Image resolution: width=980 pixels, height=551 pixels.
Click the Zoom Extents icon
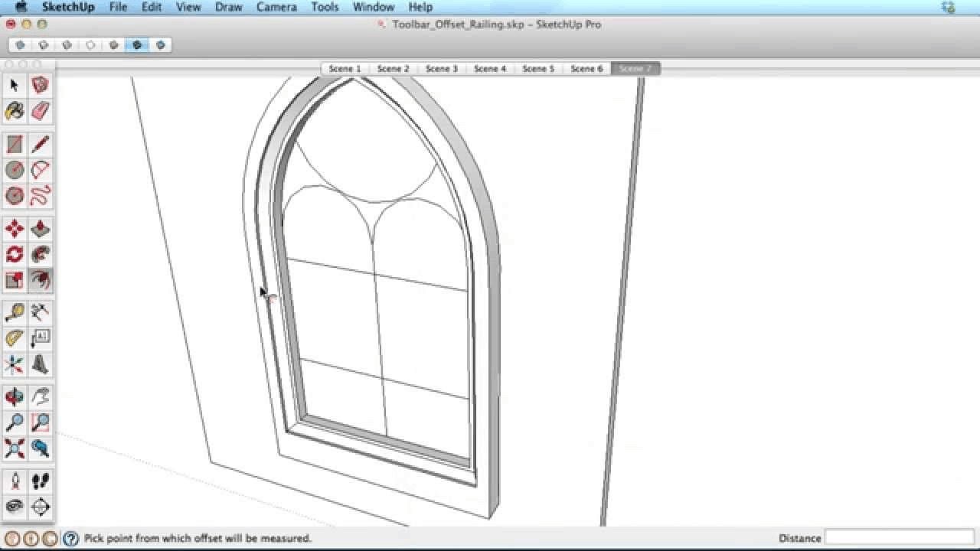15,448
